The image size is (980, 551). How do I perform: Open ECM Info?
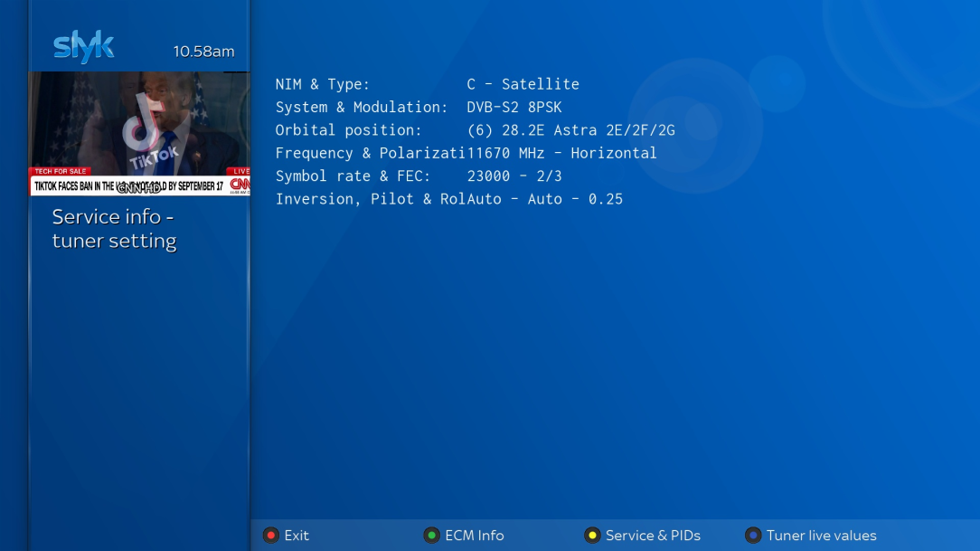pyautogui.click(x=475, y=536)
